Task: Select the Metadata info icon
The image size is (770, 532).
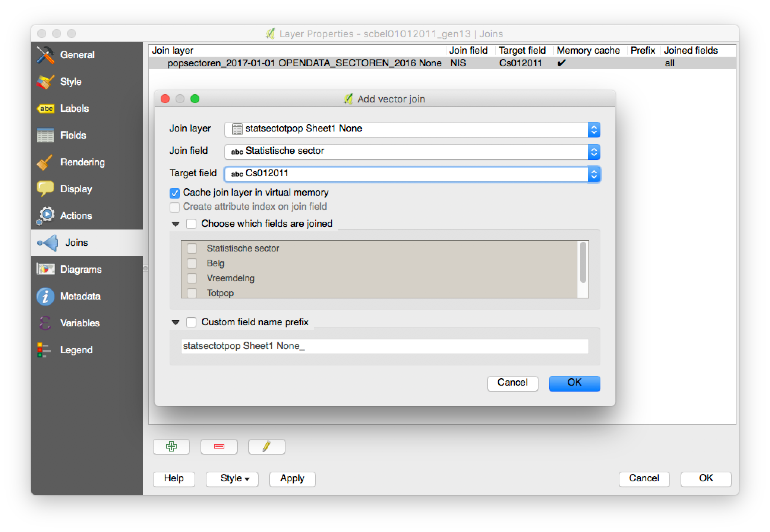Action: [45, 296]
